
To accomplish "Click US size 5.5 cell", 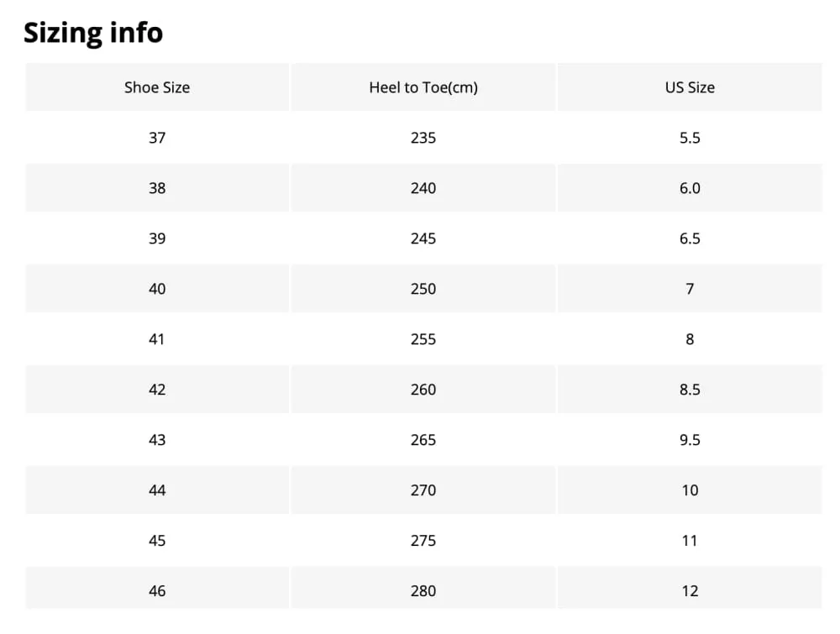I will (x=690, y=138).
